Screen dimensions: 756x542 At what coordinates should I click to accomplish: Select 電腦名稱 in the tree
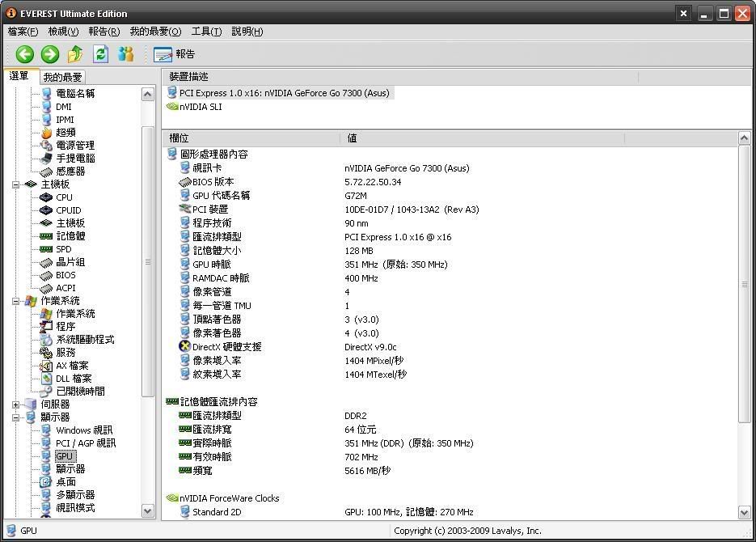(75, 94)
